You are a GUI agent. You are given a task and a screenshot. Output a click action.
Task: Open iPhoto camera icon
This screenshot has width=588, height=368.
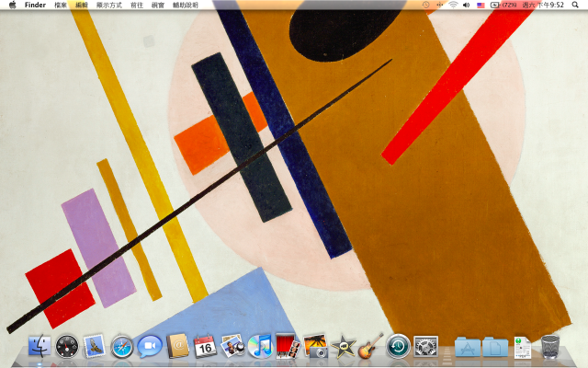(x=315, y=346)
